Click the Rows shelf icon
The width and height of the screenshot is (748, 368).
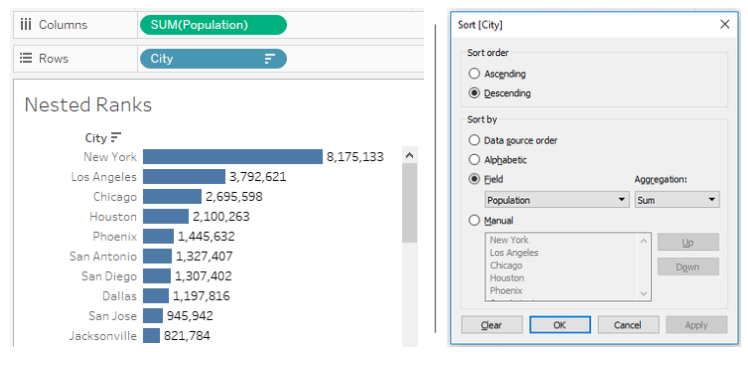pyautogui.click(x=25, y=58)
